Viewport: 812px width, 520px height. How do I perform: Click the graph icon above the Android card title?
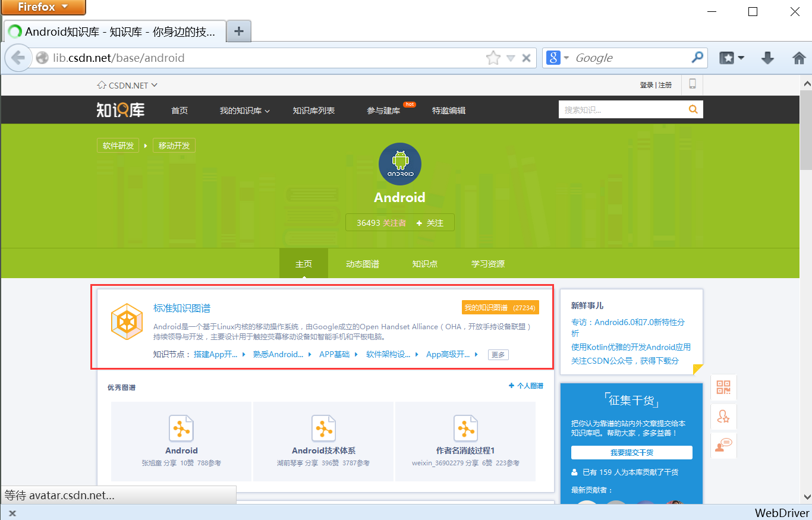click(x=181, y=428)
